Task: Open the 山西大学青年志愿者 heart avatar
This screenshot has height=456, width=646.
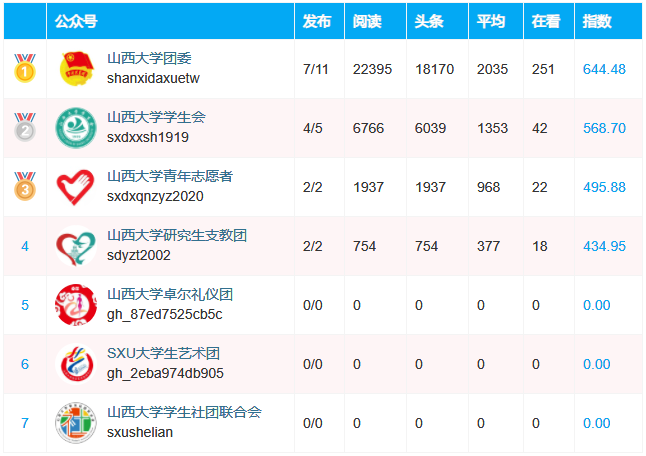Action: 76,187
